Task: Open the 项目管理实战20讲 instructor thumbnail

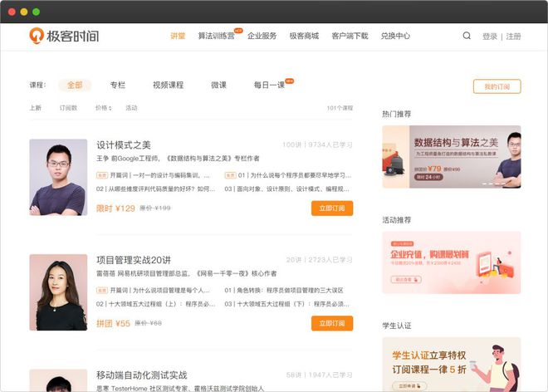Action: tap(58, 292)
